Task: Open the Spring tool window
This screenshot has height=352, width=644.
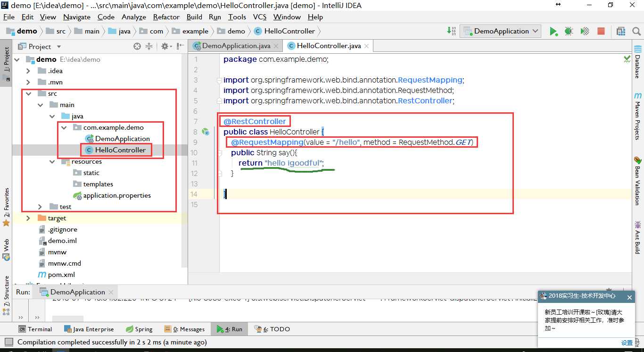Action: 139,329
